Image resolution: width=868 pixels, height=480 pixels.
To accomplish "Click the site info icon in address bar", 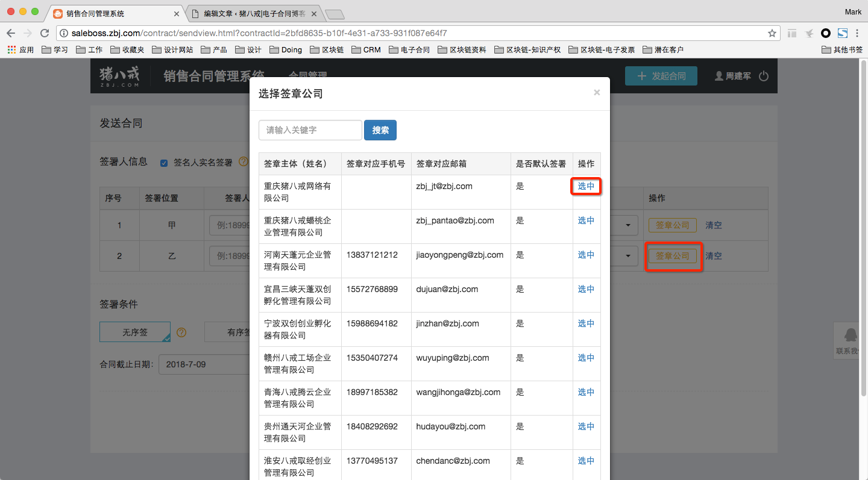I will 64,33.
